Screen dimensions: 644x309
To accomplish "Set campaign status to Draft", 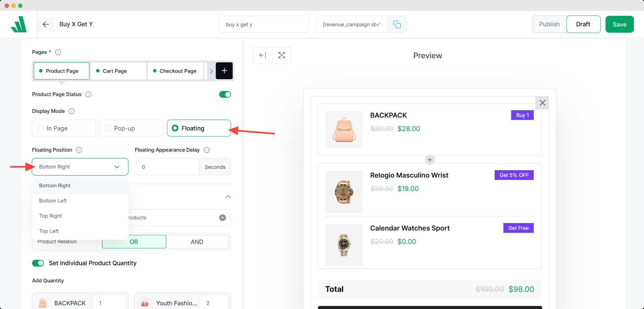I will click(583, 24).
